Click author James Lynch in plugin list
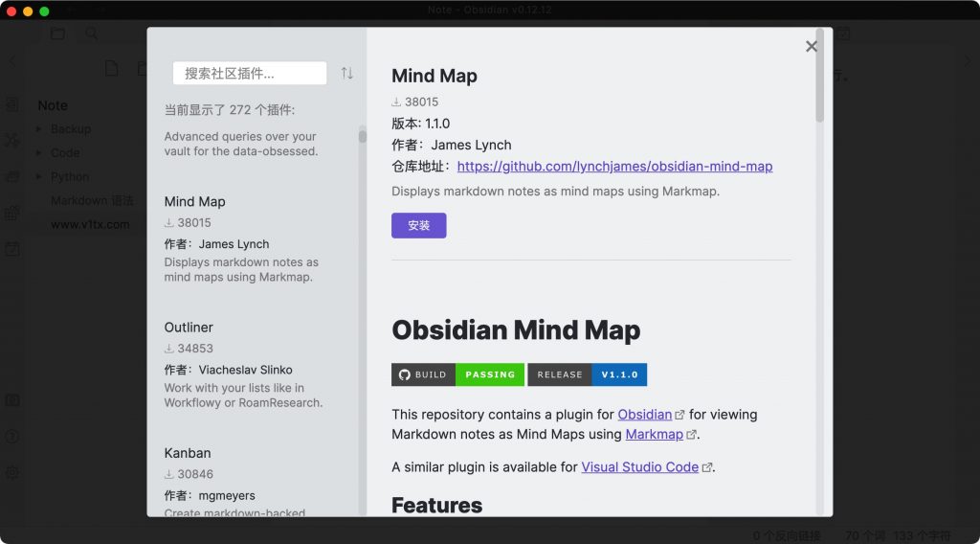This screenshot has height=544, width=980. point(217,244)
